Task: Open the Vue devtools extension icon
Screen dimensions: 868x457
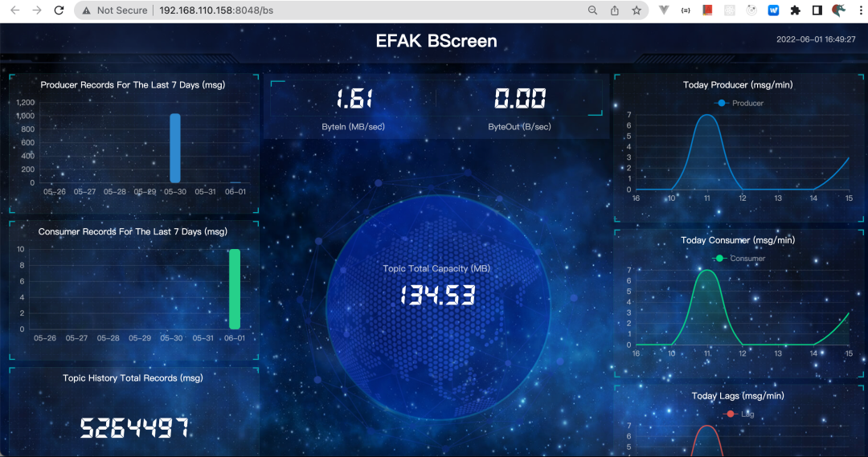Action: [x=664, y=10]
